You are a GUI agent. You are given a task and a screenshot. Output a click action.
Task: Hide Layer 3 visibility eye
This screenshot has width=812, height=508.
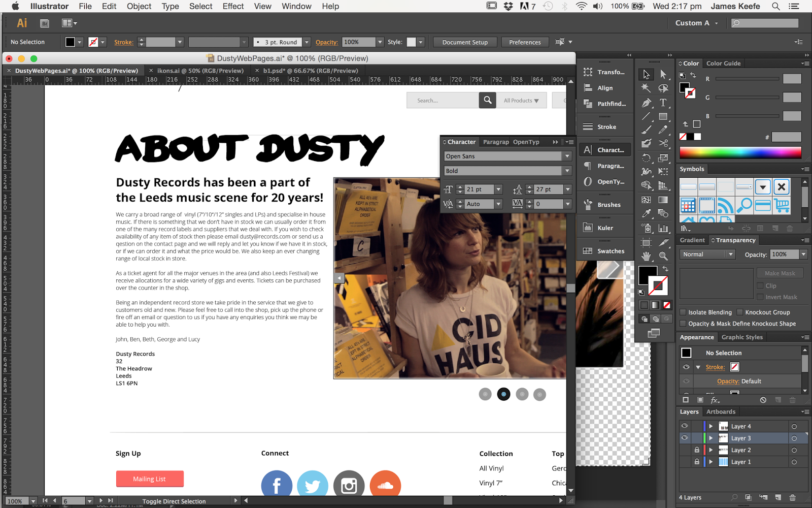(685, 438)
